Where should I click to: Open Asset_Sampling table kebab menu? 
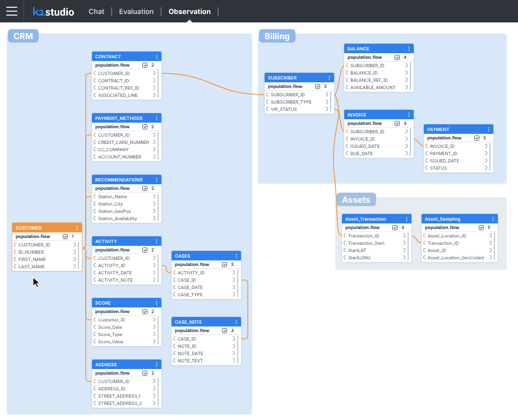(493, 219)
